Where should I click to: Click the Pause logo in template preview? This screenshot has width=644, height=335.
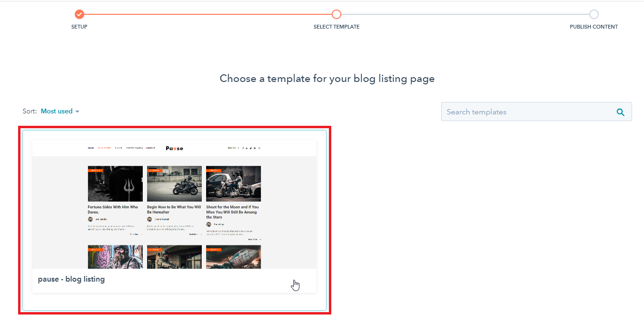pyautogui.click(x=174, y=148)
